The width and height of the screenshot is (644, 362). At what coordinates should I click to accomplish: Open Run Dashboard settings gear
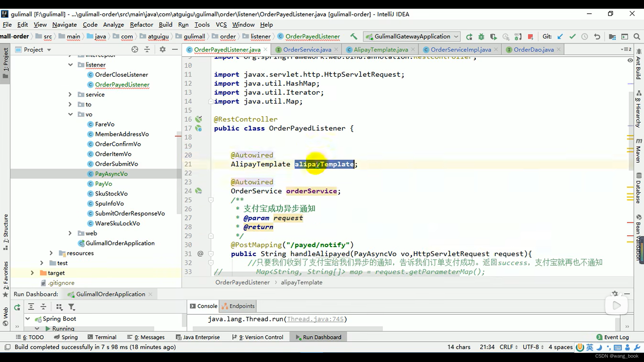tap(614, 294)
